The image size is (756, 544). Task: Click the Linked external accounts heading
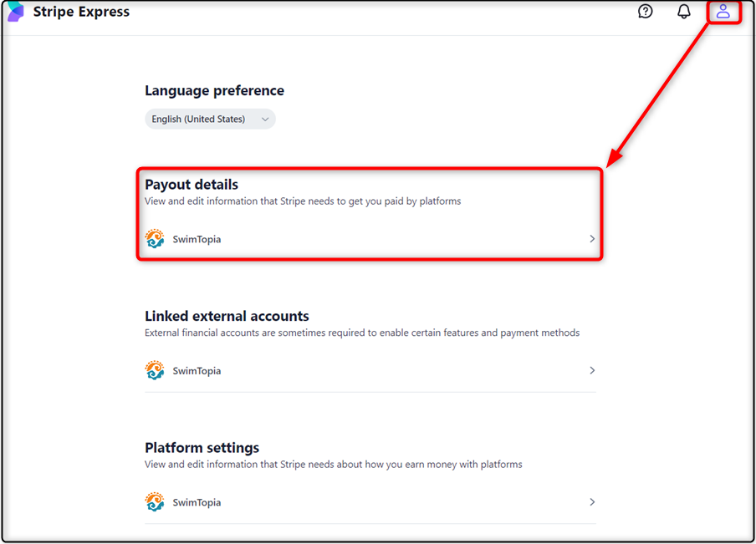227,316
